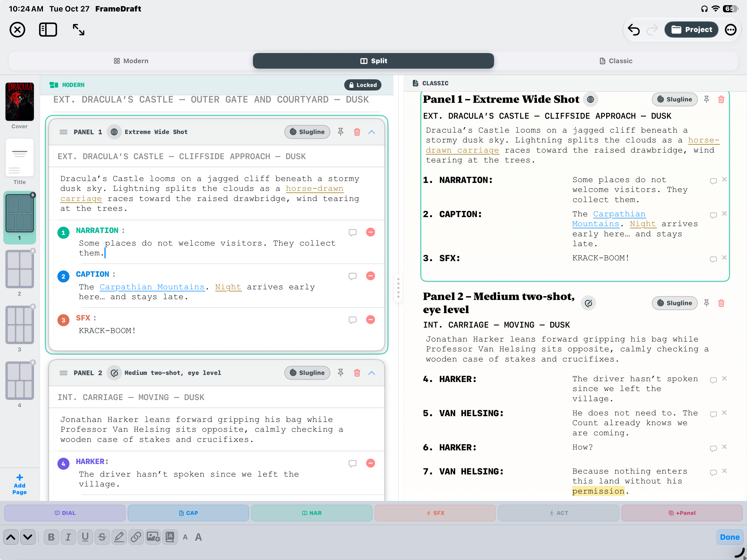Click Panel 1 drag handle in Modern pane
The width and height of the screenshot is (747, 560).
pyautogui.click(x=63, y=132)
